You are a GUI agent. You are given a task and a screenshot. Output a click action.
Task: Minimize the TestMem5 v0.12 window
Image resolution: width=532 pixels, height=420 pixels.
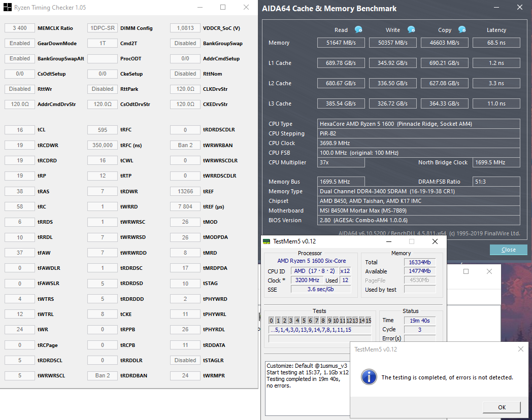[389, 241]
